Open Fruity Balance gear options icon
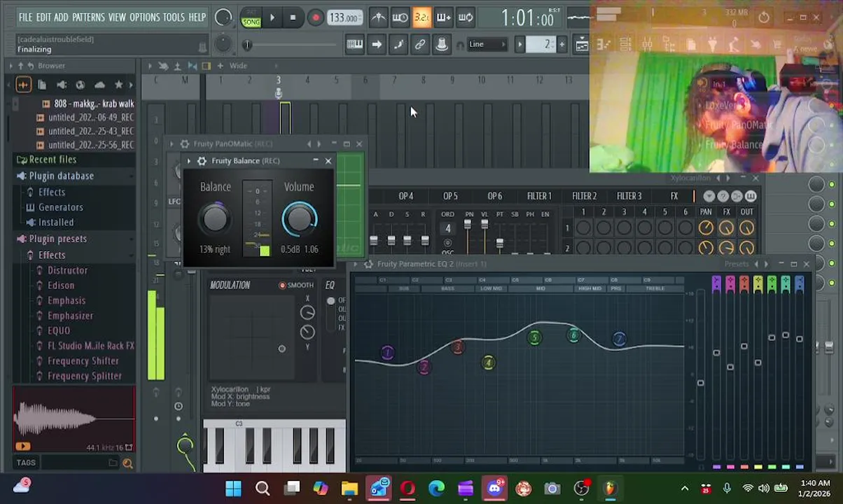843x504 pixels. click(x=202, y=161)
